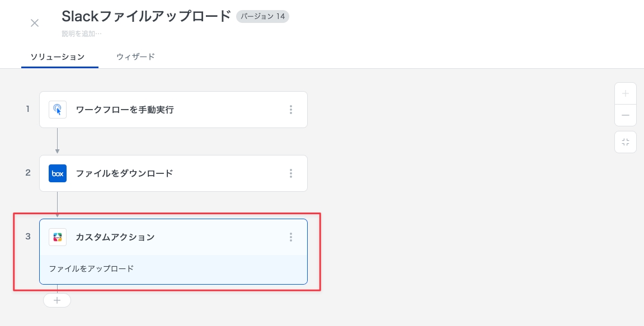Viewport: 644px width, 326px height.
Task: Click the 説明を追加 description field
Action: pos(82,34)
